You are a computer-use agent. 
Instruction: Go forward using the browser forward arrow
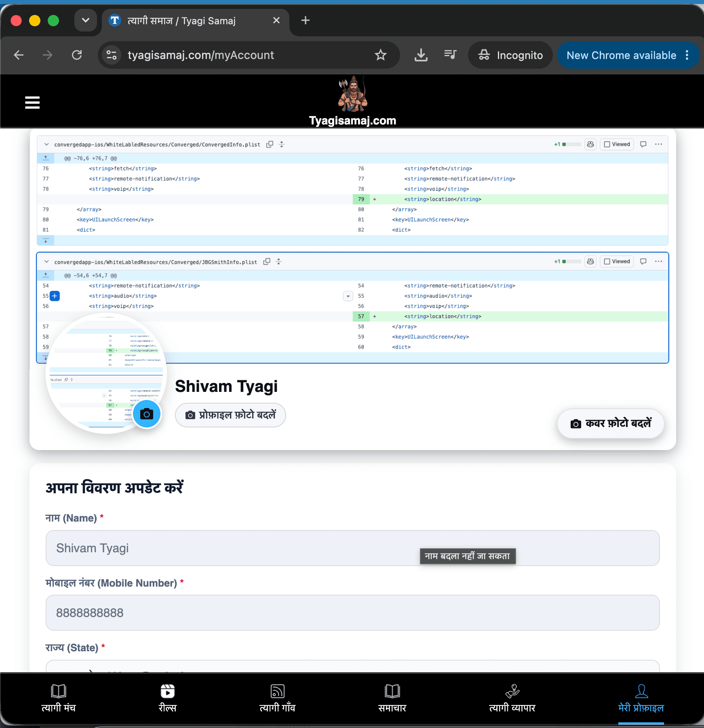tap(48, 55)
